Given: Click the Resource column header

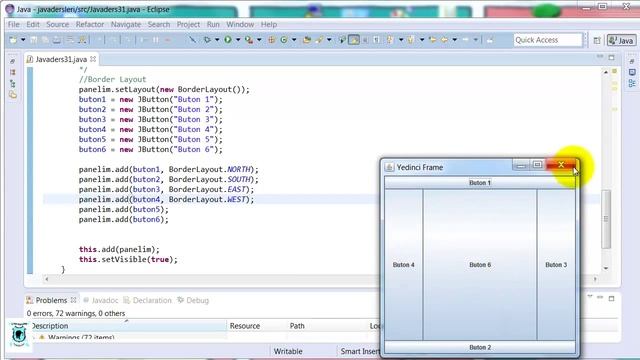Looking at the screenshot, I should click(245, 326).
